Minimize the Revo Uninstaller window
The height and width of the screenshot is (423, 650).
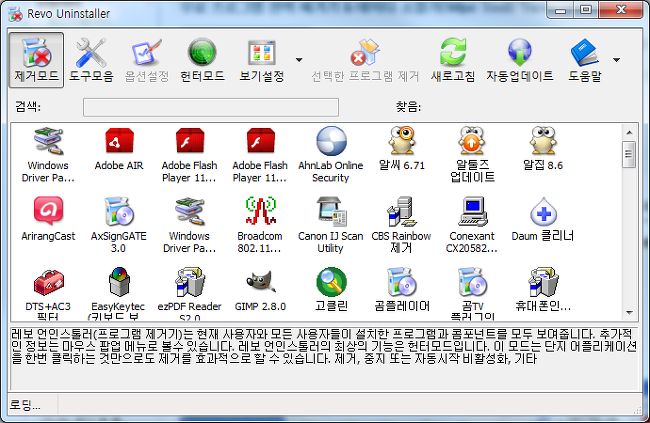[x=560, y=10]
